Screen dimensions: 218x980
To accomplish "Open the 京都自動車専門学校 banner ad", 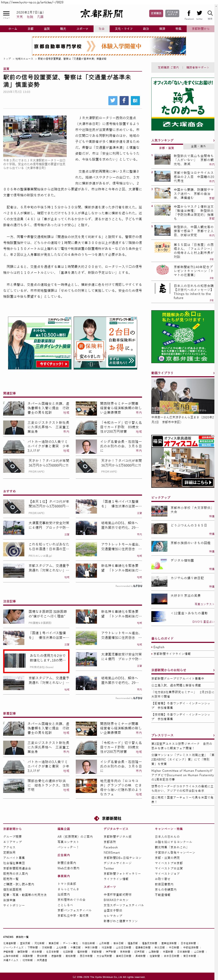I will (x=109, y=46).
